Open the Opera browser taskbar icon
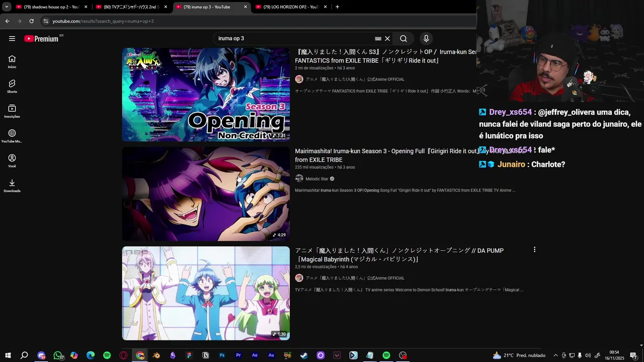The image size is (644, 362). (123, 355)
